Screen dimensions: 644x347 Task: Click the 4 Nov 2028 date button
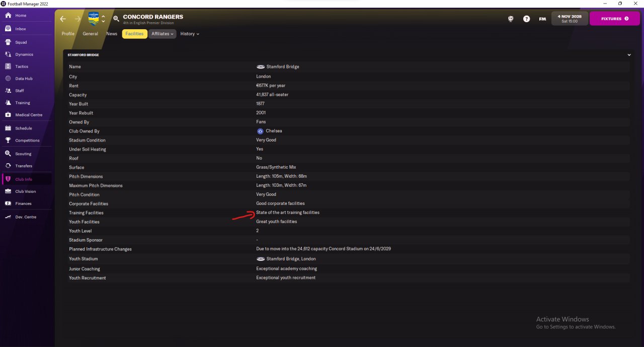[x=569, y=19]
